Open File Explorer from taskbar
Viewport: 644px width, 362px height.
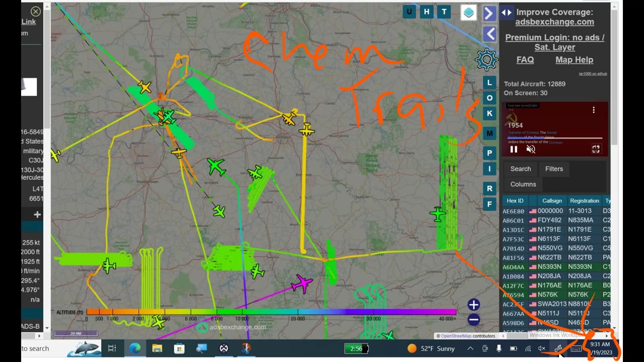[x=157, y=348]
